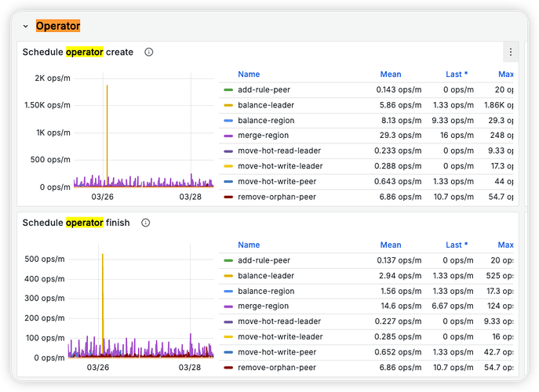Click 9.33 ops/m last value for balance-region
539x392 pixels.
[453, 121]
